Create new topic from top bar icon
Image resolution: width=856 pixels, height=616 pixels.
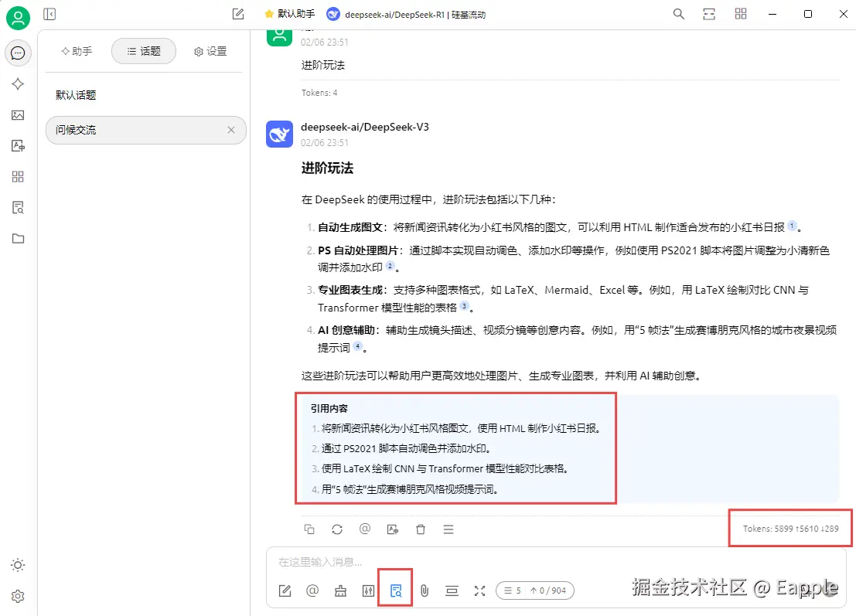click(x=238, y=14)
